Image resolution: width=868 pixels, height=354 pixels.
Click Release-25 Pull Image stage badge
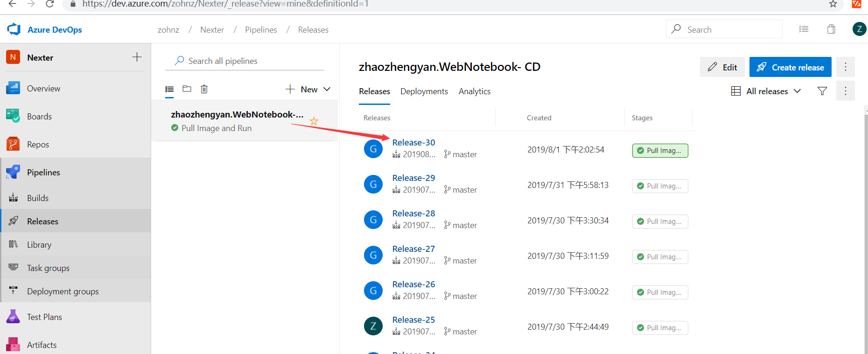660,328
